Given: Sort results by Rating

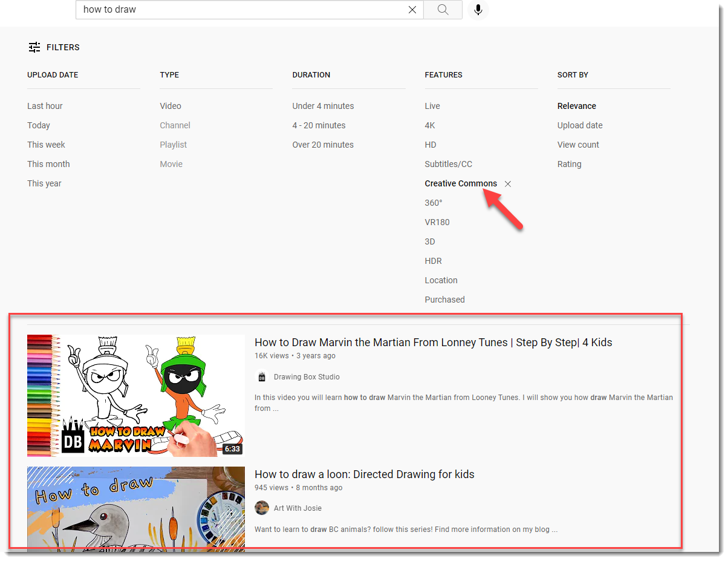Looking at the screenshot, I should pos(569,164).
